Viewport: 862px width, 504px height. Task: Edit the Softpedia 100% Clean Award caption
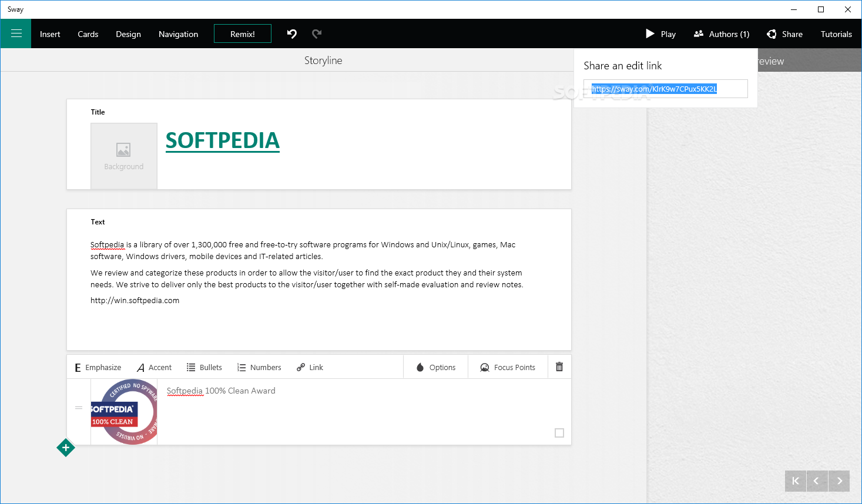pyautogui.click(x=221, y=391)
